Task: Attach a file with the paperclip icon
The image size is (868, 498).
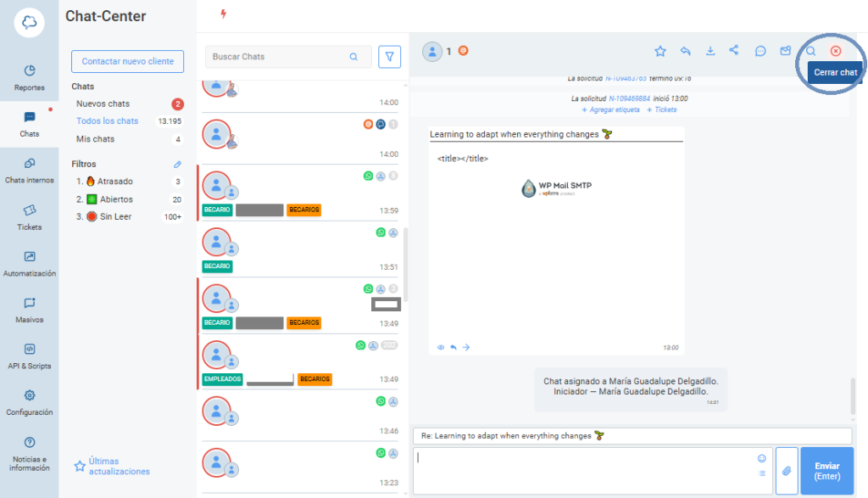Action: pyautogui.click(x=786, y=471)
